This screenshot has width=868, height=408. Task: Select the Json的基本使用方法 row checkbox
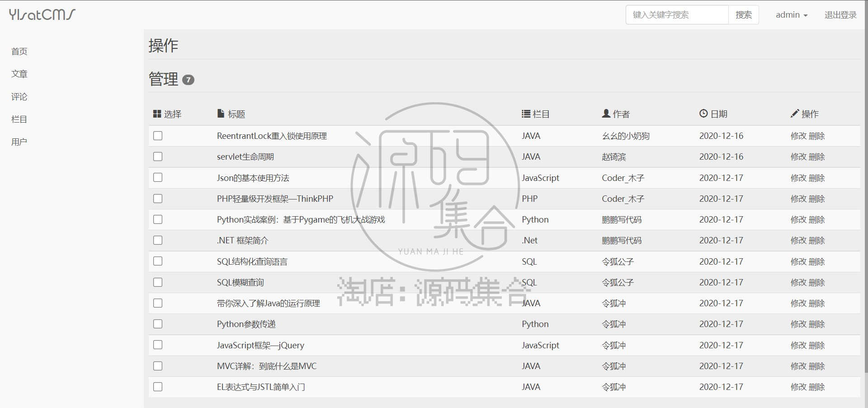(x=158, y=177)
